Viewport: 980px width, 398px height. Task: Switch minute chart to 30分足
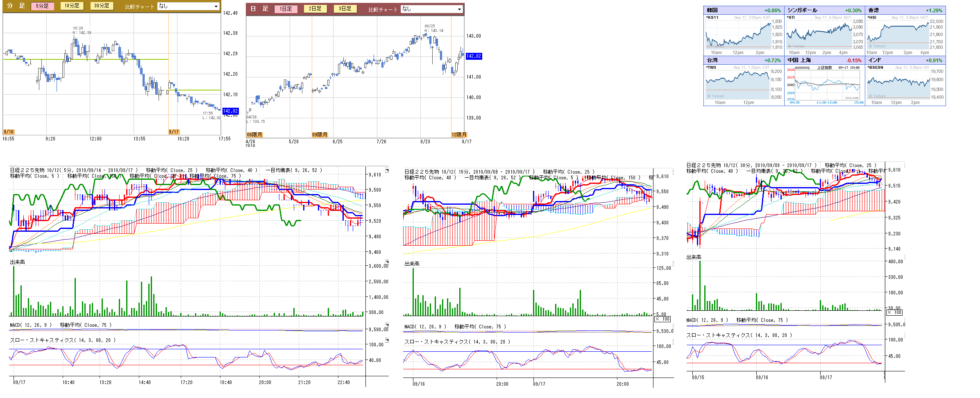click(102, 6)
